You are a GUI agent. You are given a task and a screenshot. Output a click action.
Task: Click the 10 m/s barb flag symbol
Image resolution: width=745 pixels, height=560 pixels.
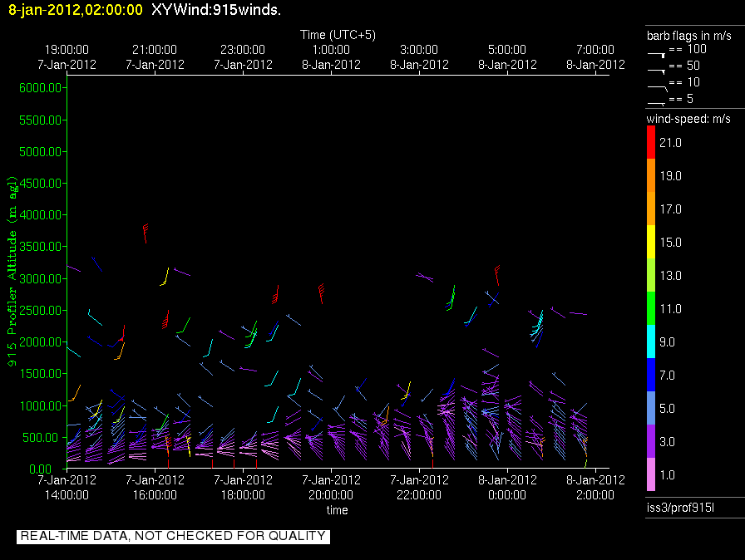coord(658,88)
